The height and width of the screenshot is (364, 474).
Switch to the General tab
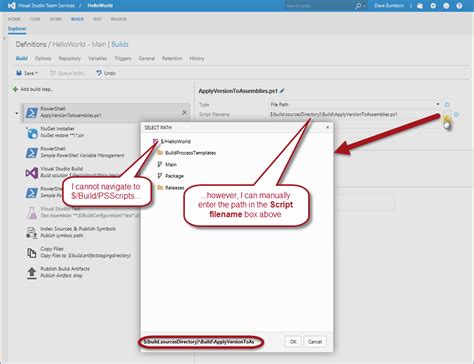point(147,58)
